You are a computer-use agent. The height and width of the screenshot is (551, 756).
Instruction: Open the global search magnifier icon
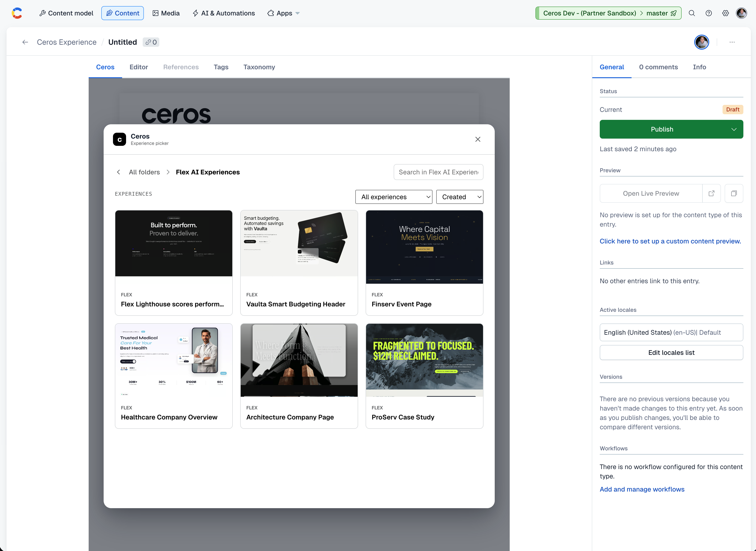pyautogui.click(x=692, y=13)
